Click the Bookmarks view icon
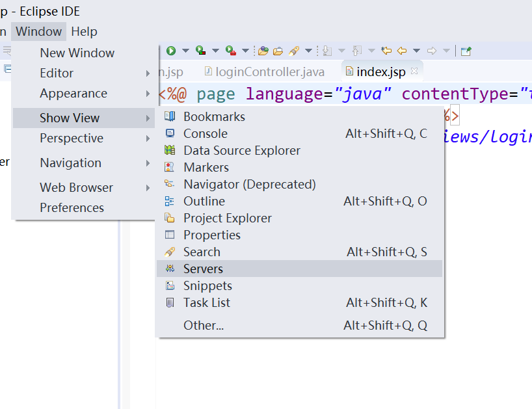 coord(170,116)
